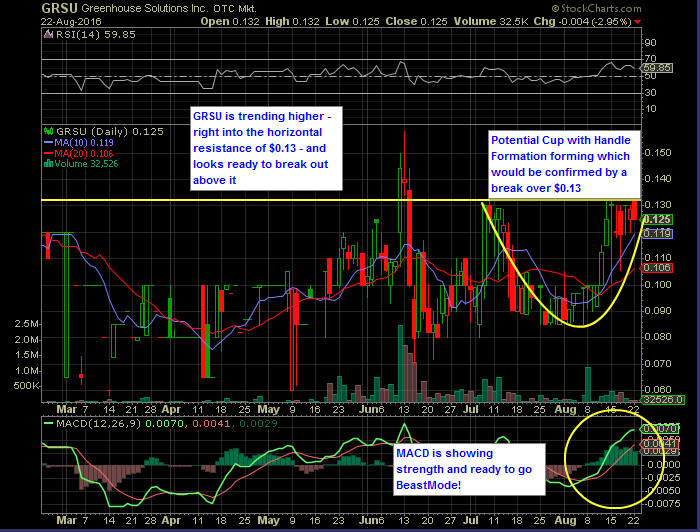The width and height of the screenshot is (700, 532).
Task: Click the Apr label under the price chart
Action: (x=171, y=409)
